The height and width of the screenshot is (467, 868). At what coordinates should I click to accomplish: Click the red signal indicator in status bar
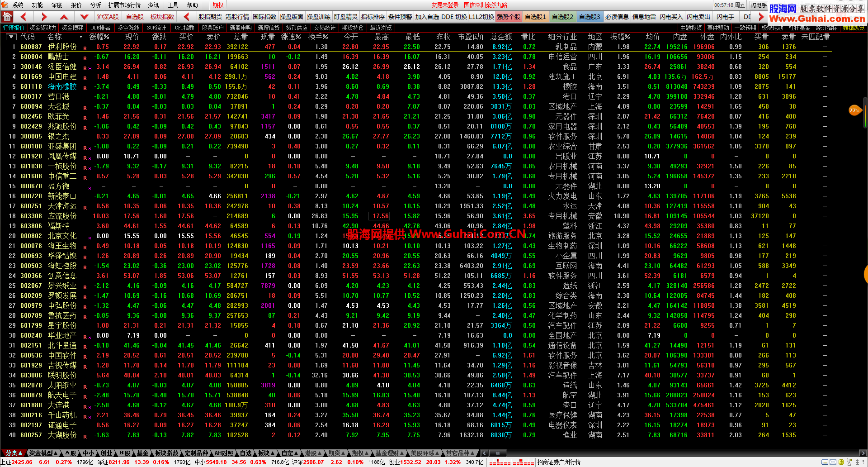(x=512, y=462)
